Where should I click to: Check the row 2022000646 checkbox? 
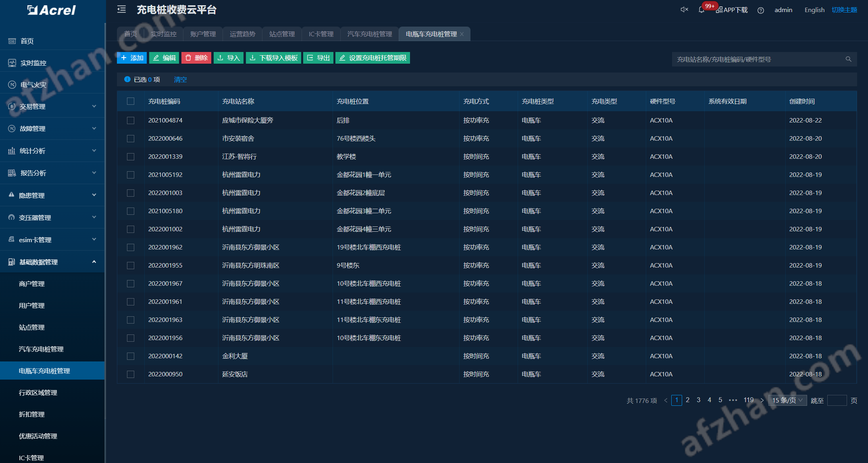(x=131, y=139)
